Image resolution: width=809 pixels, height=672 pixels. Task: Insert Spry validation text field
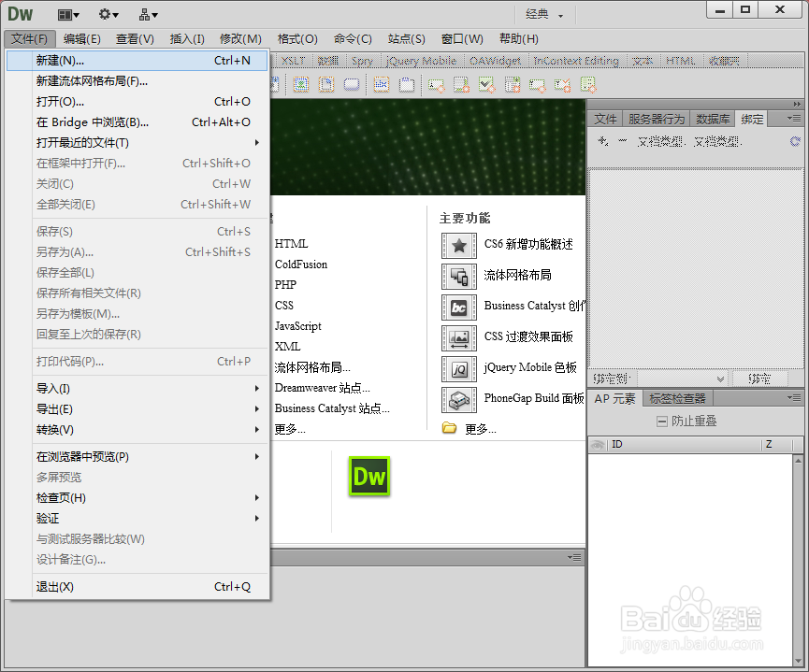coord(437,85)
